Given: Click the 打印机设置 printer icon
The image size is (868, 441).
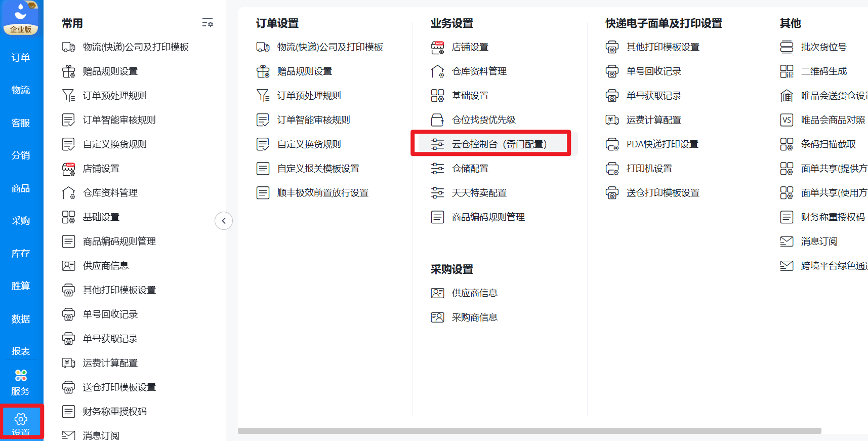Looking at the screenshot, I should pyautogui.click(x=612, y=169).
